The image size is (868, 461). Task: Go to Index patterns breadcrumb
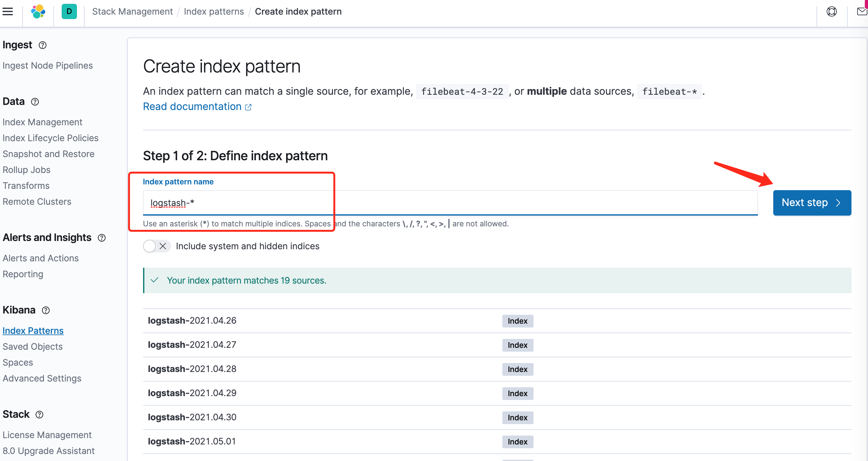pos(214,12)
